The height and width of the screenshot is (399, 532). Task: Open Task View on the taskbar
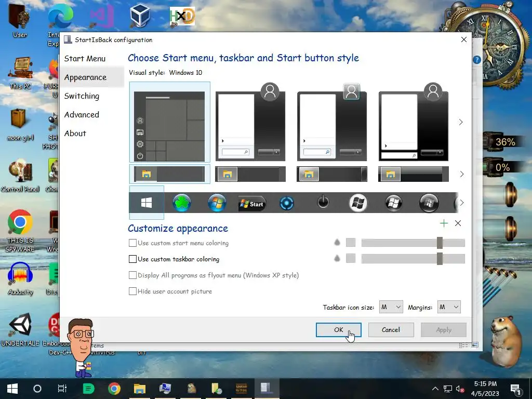(62, 389)
